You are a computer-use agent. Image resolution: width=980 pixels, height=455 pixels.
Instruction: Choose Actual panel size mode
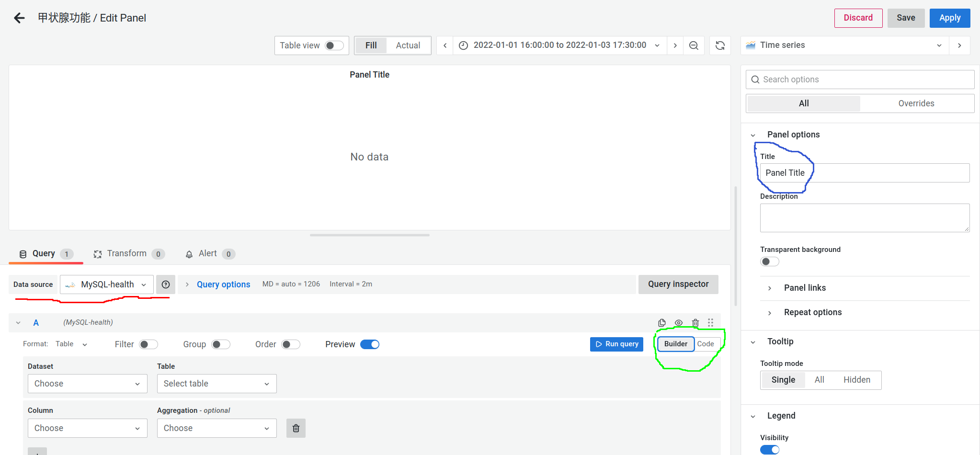(408, 45)
